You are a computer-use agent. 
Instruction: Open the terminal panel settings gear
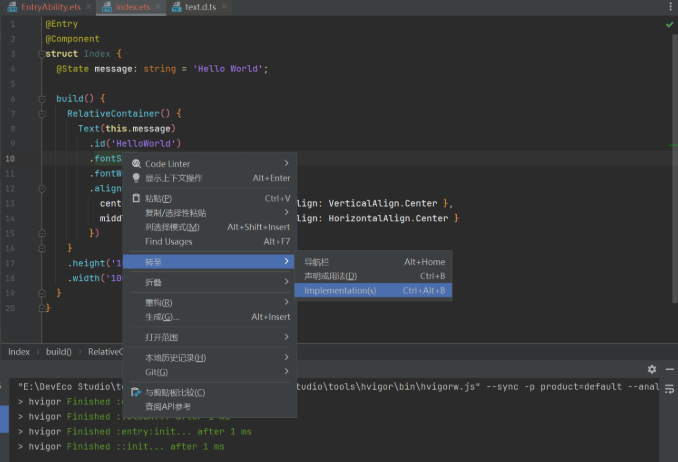(x=652, y=369)
